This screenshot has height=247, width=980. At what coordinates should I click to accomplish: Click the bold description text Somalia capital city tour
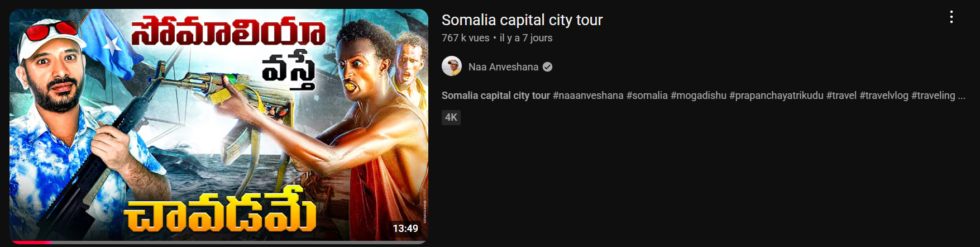pos(496,96)
